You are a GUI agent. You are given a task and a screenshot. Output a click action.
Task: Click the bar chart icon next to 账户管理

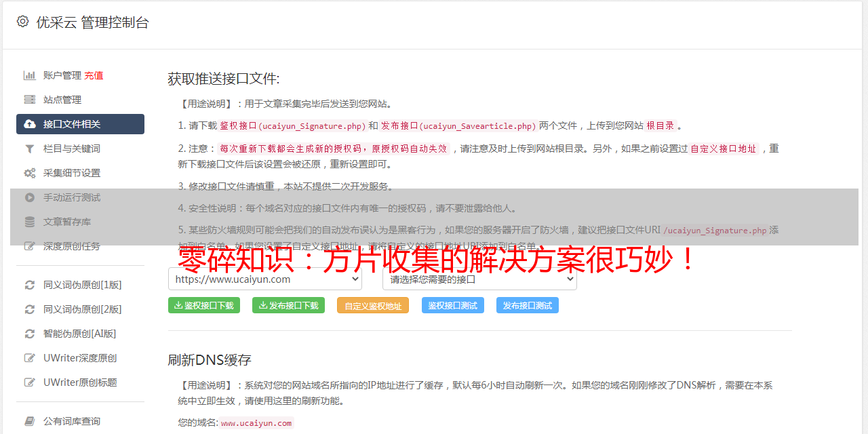[30, 75]
